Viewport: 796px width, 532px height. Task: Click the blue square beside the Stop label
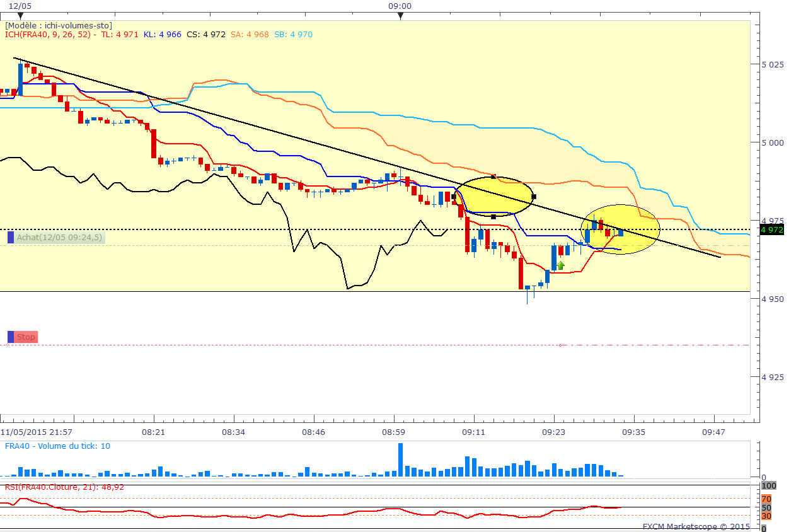pos(11,337)
